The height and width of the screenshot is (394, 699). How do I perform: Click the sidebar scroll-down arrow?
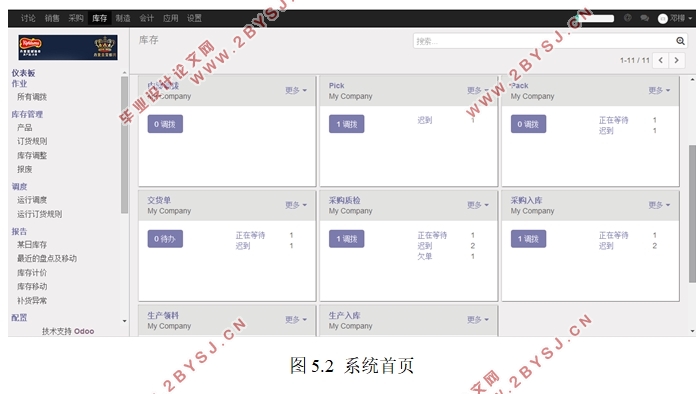tap(124, 321)
